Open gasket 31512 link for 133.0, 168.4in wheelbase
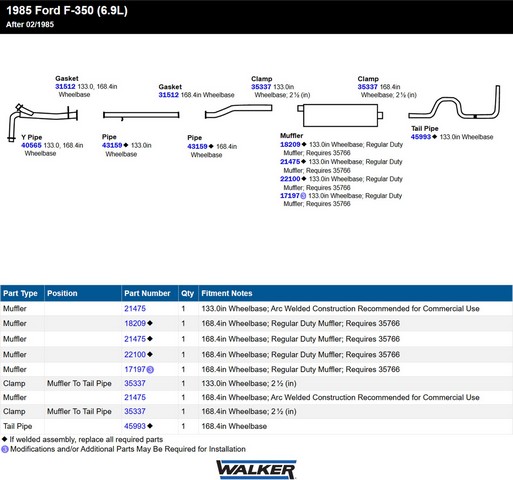Image resolution: width=513 pixels, height=480 pixels. pos(65,87)
